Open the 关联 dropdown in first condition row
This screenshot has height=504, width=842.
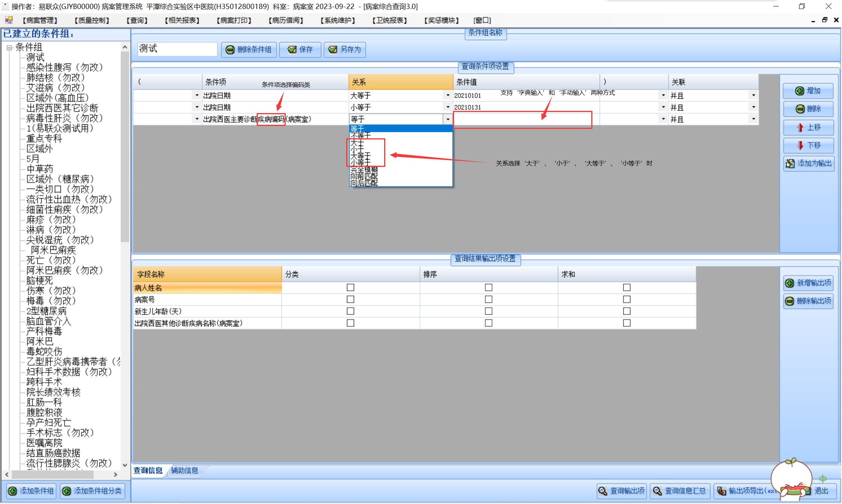(753, 95)
